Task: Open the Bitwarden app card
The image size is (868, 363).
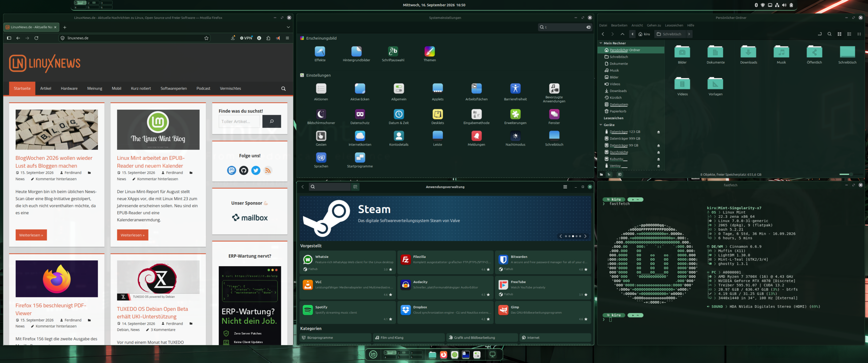Action: click(x=543, y=262)
